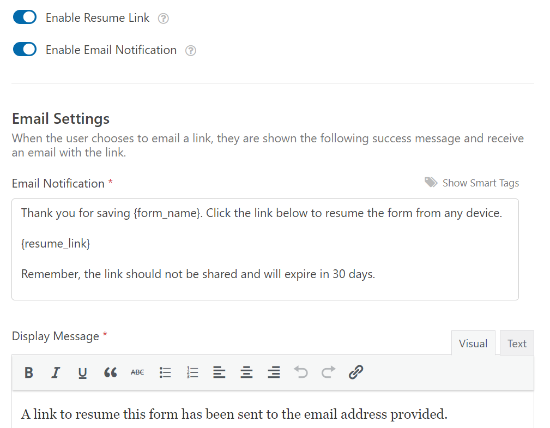Redo last edit in Display Message
The height and width of the screenshot is (428, 550).
point(328,372)
